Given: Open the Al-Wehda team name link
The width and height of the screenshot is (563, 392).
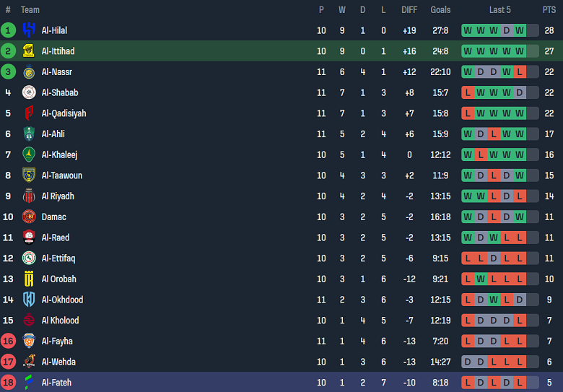Looking at the screenshot, I should click(x=58, y=362).
